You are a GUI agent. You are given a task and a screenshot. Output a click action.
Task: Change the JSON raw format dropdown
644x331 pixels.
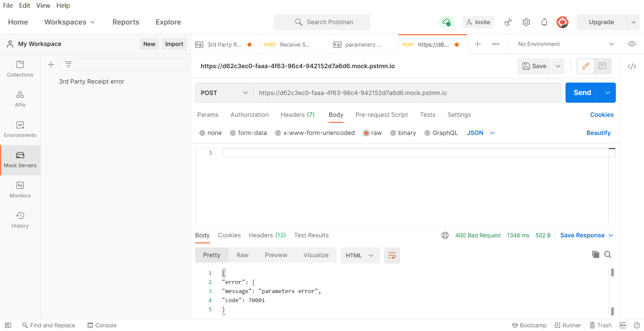481,133
